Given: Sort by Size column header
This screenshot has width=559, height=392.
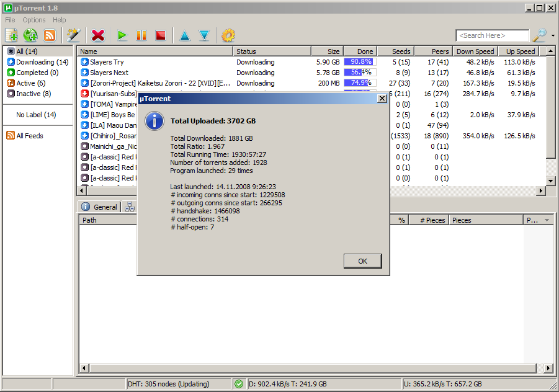Looking at the screenshot, I should point(327,51).
